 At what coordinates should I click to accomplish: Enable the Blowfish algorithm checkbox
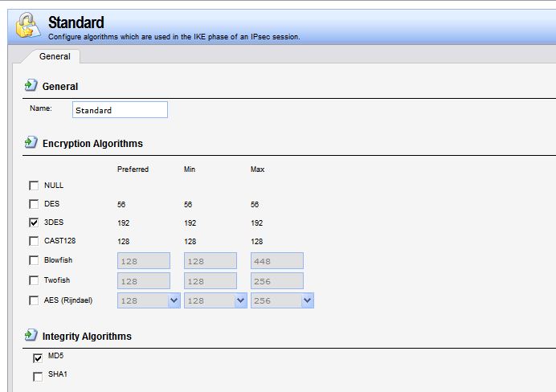(x=34, y=260)
